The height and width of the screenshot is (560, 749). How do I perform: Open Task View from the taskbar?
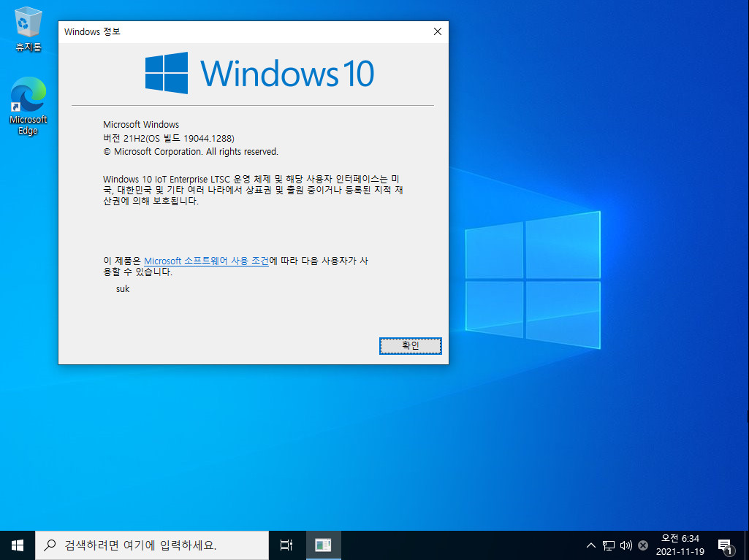tap(286, 545)
